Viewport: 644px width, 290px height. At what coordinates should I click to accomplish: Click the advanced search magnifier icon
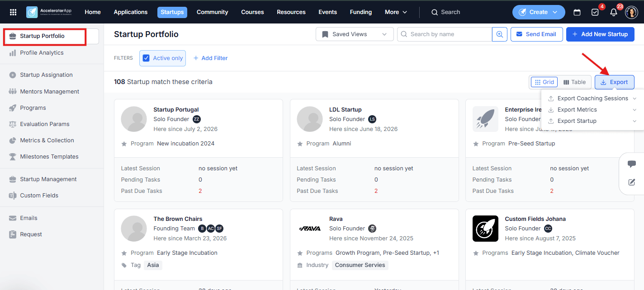click(x=500, y=34)
